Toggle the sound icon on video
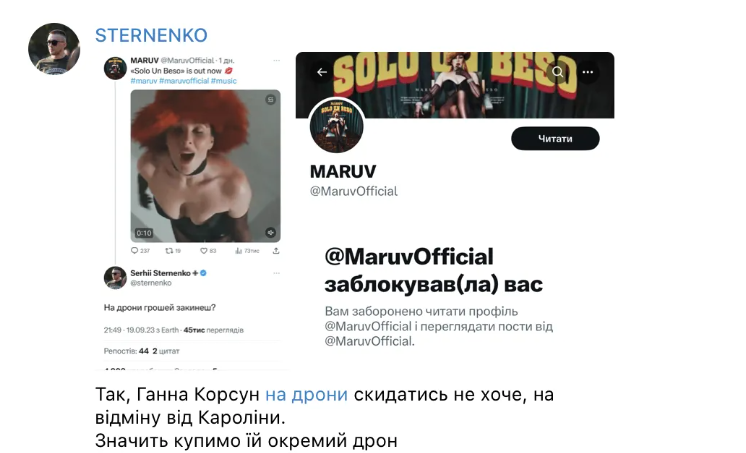 [270, 232]
